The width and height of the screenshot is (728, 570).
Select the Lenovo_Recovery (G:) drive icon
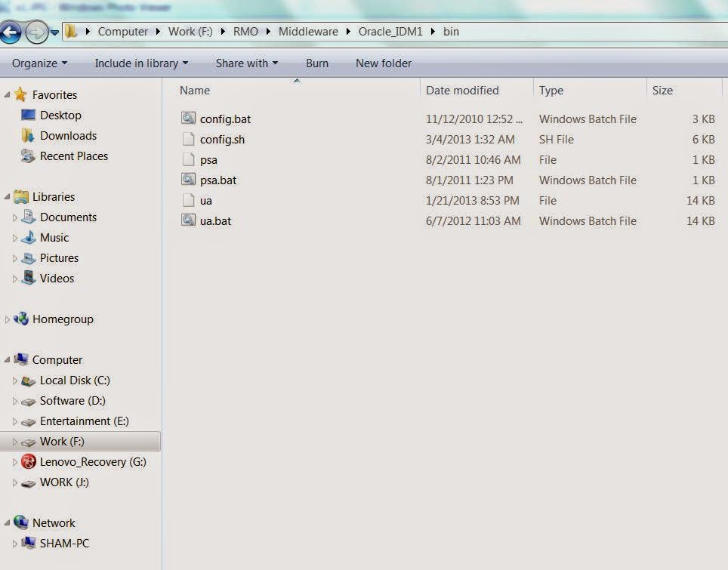[x=29, y=461]
